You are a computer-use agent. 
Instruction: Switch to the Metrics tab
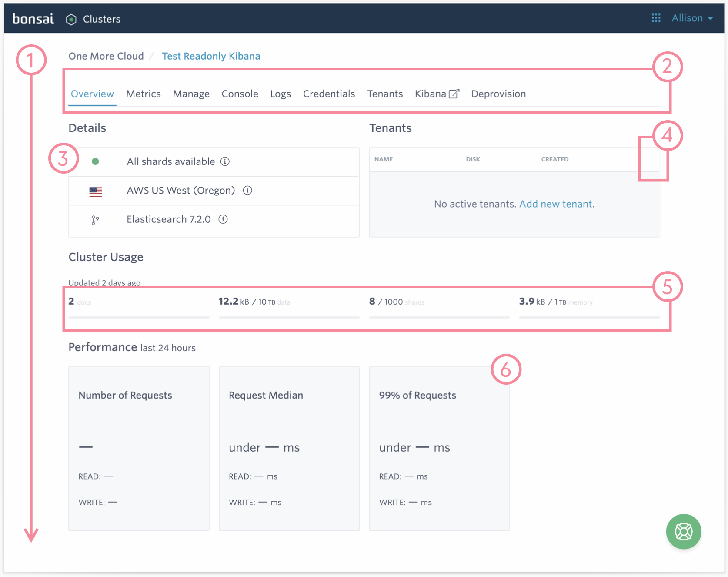pos(143,94)
